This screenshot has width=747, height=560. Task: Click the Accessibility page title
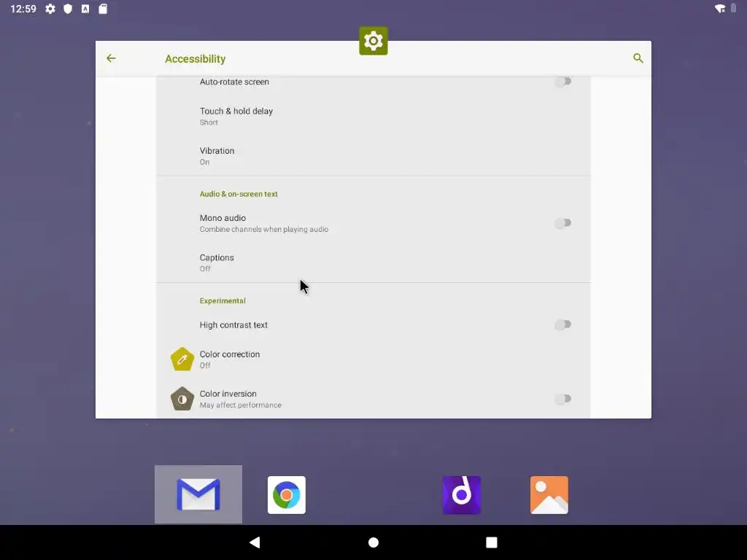[x=196, y=58]
